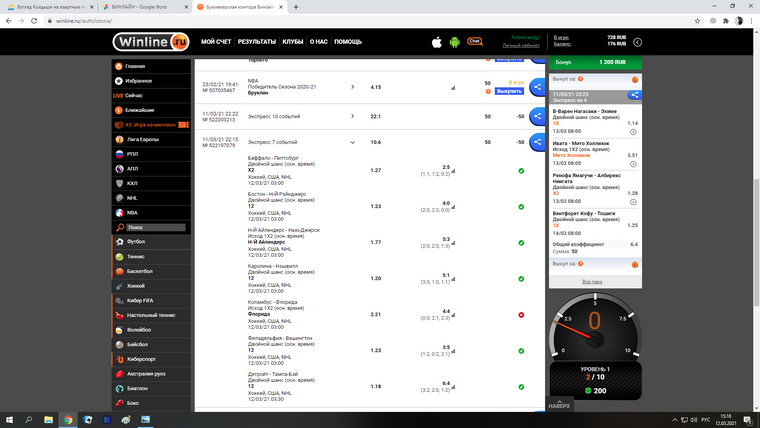760x428 pixels.
Task: Expand the NBA Победитель Сезона bet row
Action: [352, 87]
